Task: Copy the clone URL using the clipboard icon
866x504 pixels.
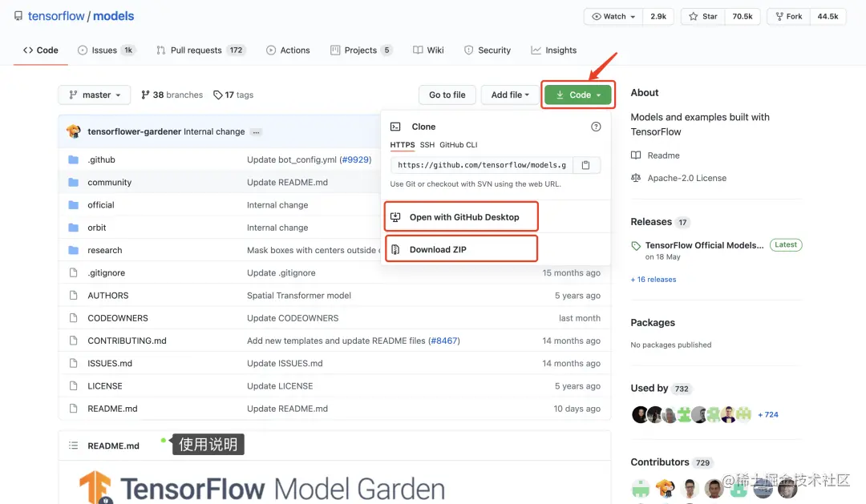Action: pyautogui.click(x=586, y=164)
